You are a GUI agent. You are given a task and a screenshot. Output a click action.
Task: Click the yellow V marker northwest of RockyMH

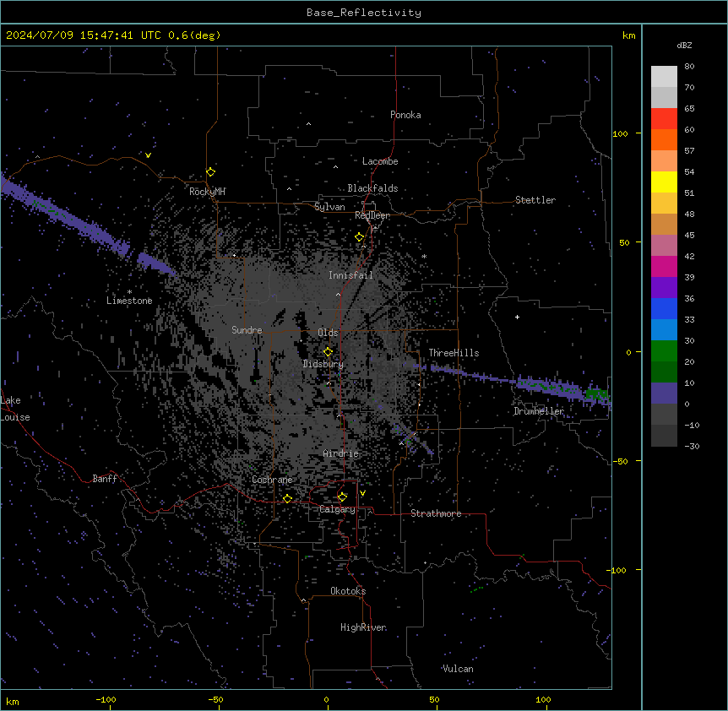(x=148, y=155)
